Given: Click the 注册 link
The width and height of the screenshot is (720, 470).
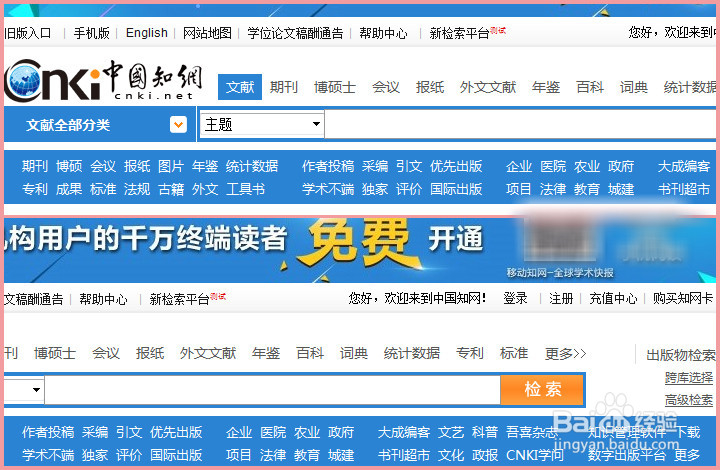Looking at the screenshot, I should pyautogui.click(x=561, y=299).
